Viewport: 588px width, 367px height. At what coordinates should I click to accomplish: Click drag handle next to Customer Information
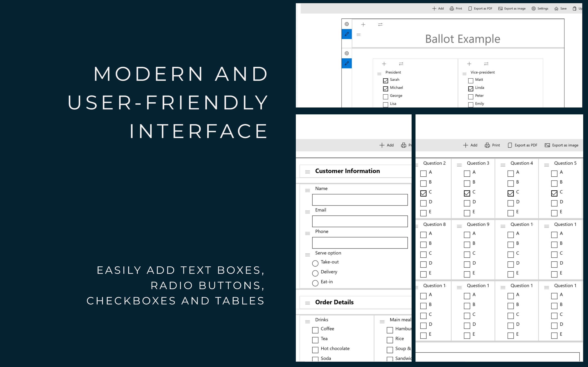click(308, 172)
